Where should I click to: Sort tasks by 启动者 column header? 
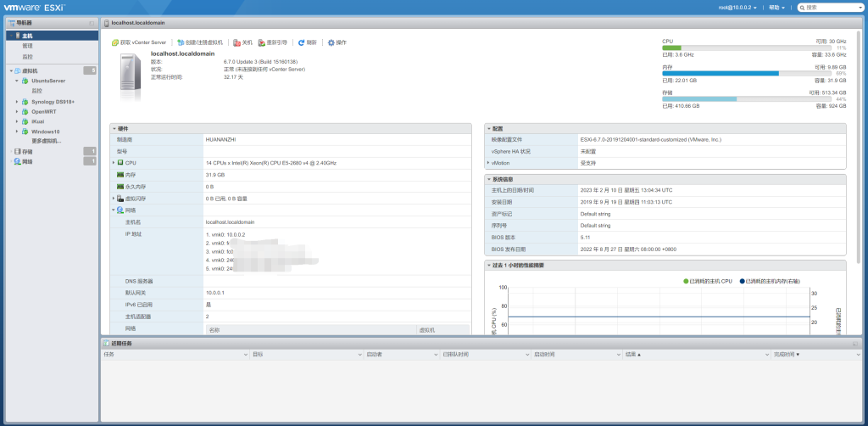[401, 354]
